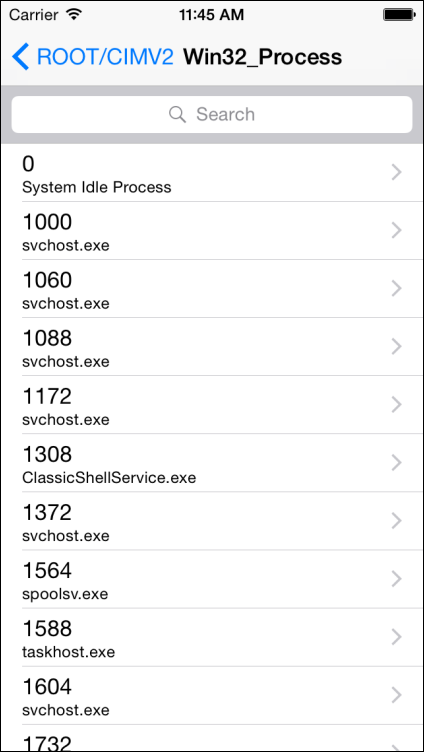This screenshot has width=424, height=752.
Task: Open ClassicShellService.exe process details
Action: tap(212, 463)
